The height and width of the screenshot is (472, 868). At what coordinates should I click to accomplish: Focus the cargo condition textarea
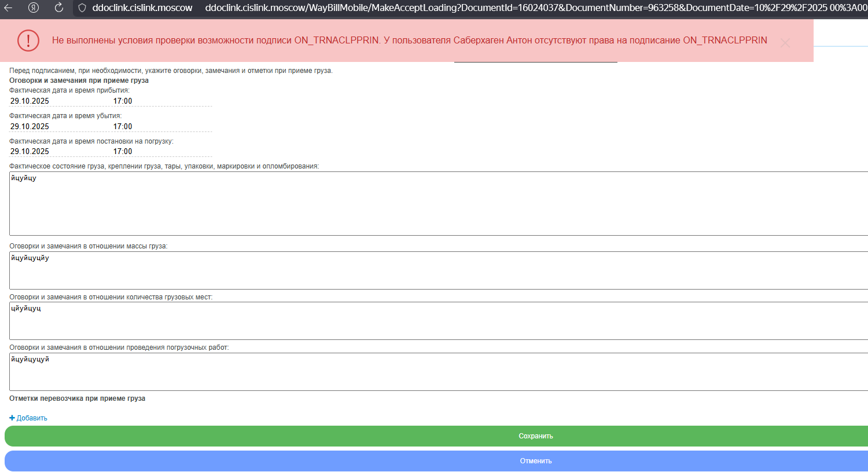click(439, 203)
